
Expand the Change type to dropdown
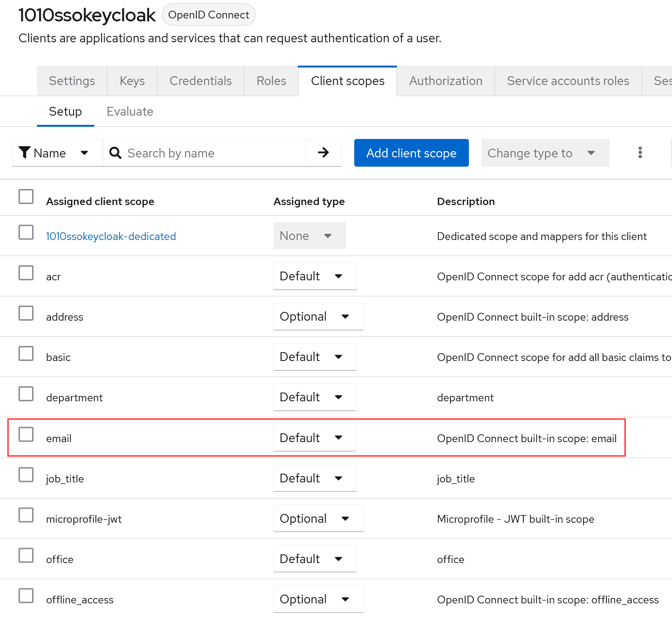(545, 153)
